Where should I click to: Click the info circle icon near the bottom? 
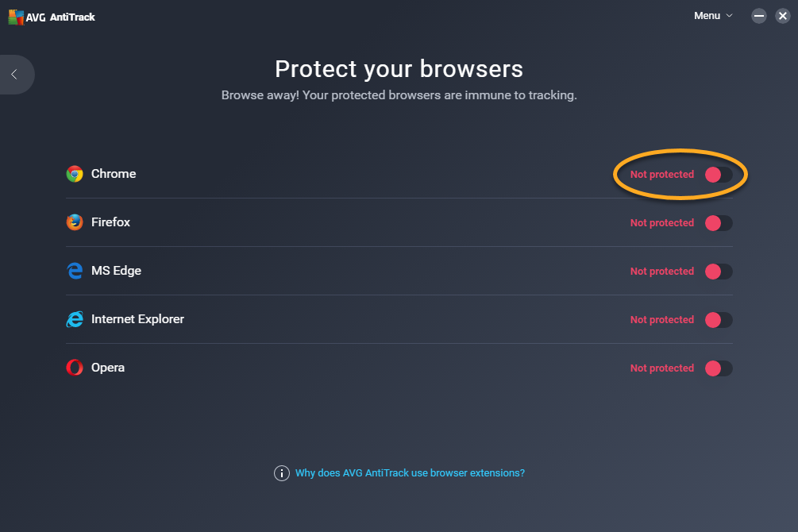281,473
